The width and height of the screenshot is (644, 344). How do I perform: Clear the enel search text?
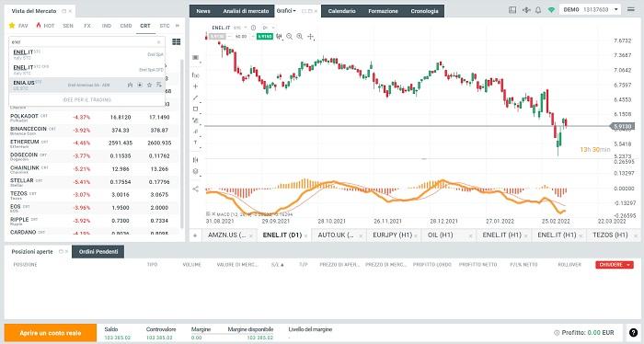(x=158, y=42)
